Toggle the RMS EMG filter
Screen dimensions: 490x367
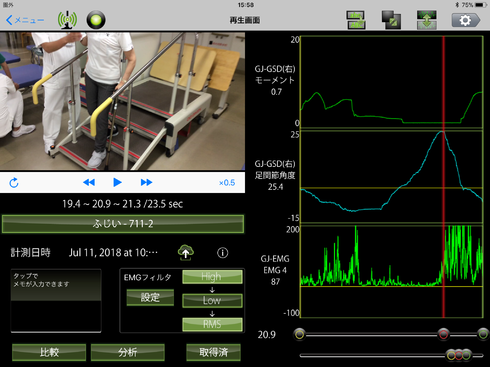[x=212, y=324]
